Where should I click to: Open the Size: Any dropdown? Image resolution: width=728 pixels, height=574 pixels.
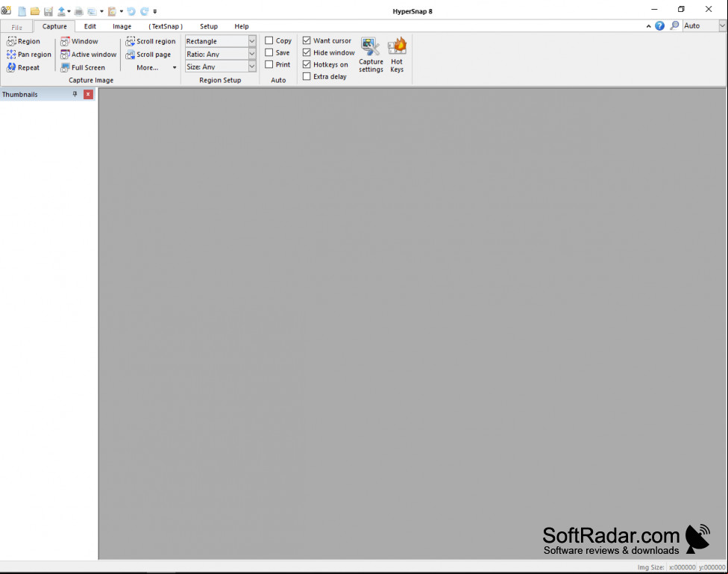point(252,67)
